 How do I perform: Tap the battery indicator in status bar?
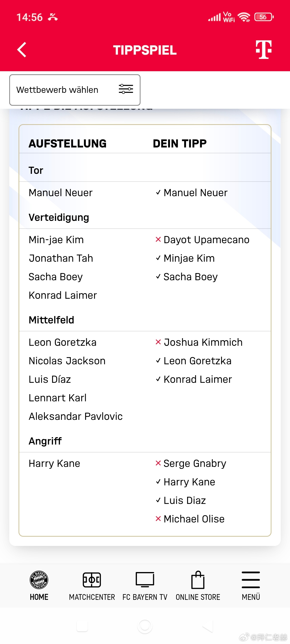pyautogui.click(x=264, y=17)
